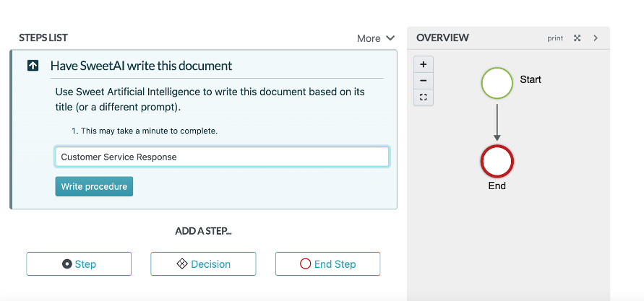Add an End Step
The height and width of the screenshot is (301, 644).
327,264
